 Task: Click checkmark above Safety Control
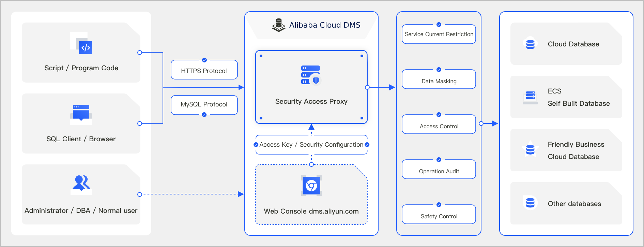pyautogui.click(x=439, y=205)
